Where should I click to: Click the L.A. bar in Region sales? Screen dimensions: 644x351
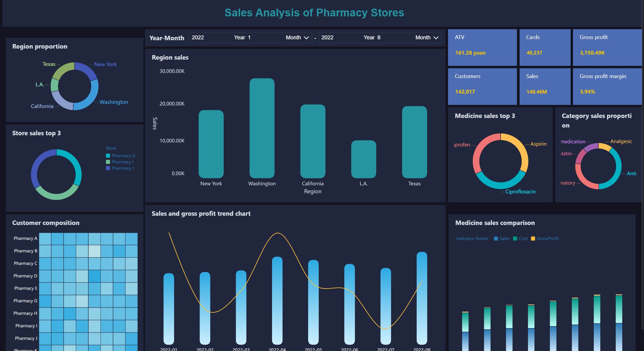coord(363,159)
